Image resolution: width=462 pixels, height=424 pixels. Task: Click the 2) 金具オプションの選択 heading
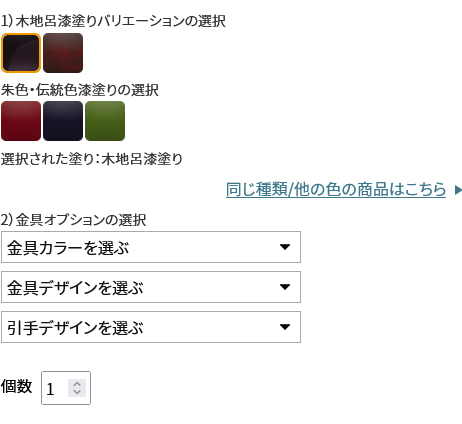click(73, 220)
